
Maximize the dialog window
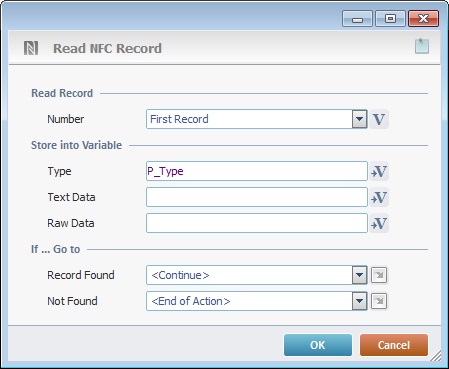click(390, 19)
